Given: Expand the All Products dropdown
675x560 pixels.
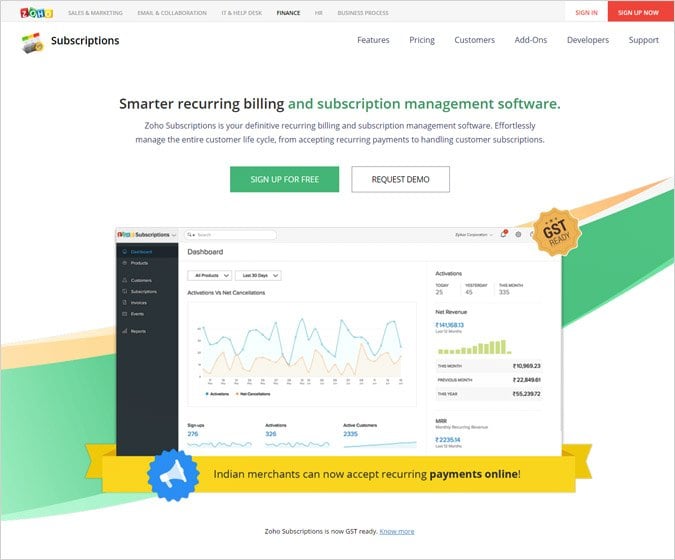Looking at the screenshot, I should 210,275.
